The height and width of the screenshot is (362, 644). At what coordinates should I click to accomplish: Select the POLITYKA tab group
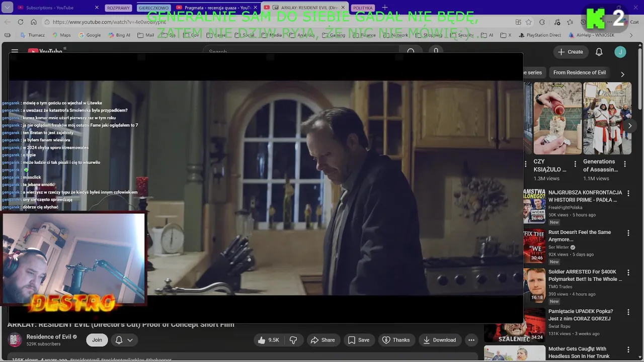363,8
